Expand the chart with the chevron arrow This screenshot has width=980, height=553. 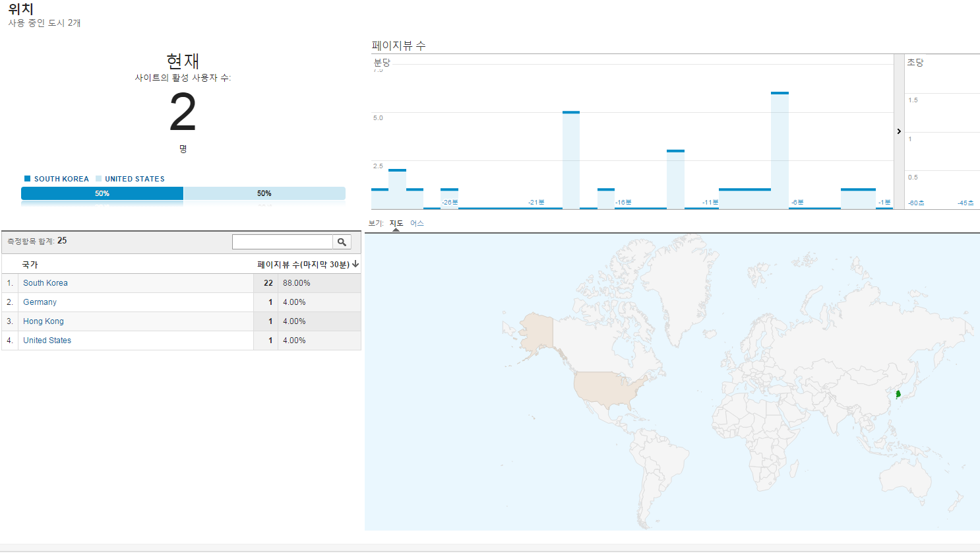coord(899,132)
